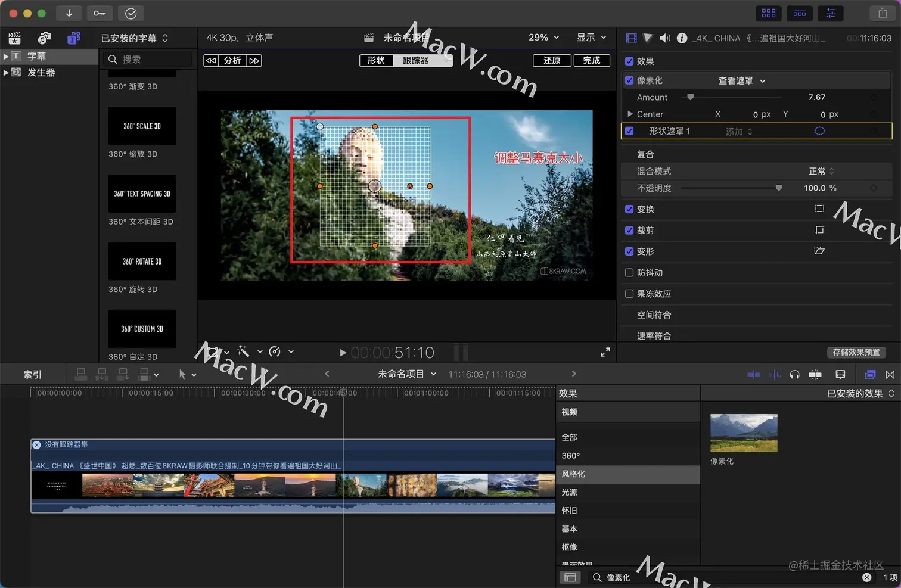This screenshot has height=588, width=901.
Task: Show the effects browser icon
Action: coord(870,375)
